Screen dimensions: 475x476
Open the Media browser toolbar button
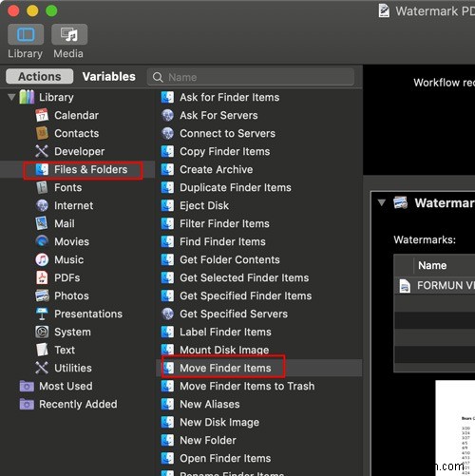[x=69, y=34]
